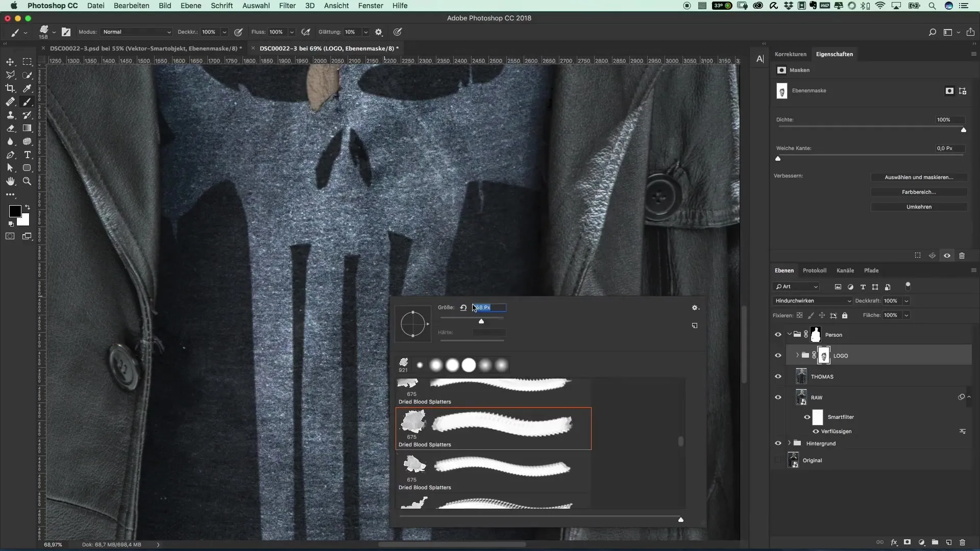Select the Lasso tool
Screen dimensions: 980x551
[x=10, y=75]
